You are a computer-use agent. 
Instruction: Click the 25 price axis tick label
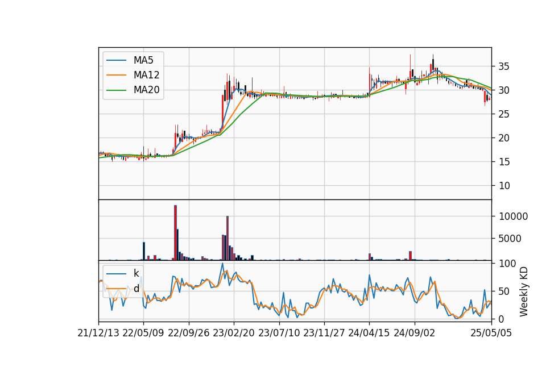coord(504,114)
